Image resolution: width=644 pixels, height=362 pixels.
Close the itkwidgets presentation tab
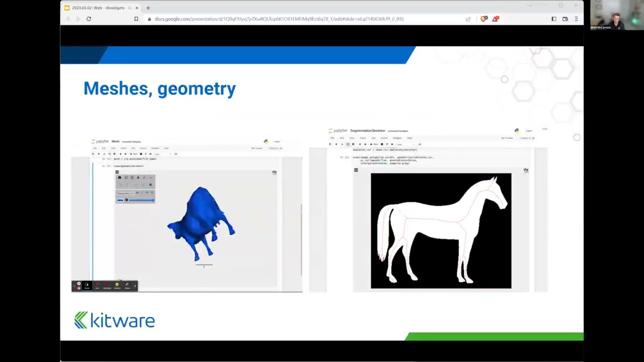[136, 8]
